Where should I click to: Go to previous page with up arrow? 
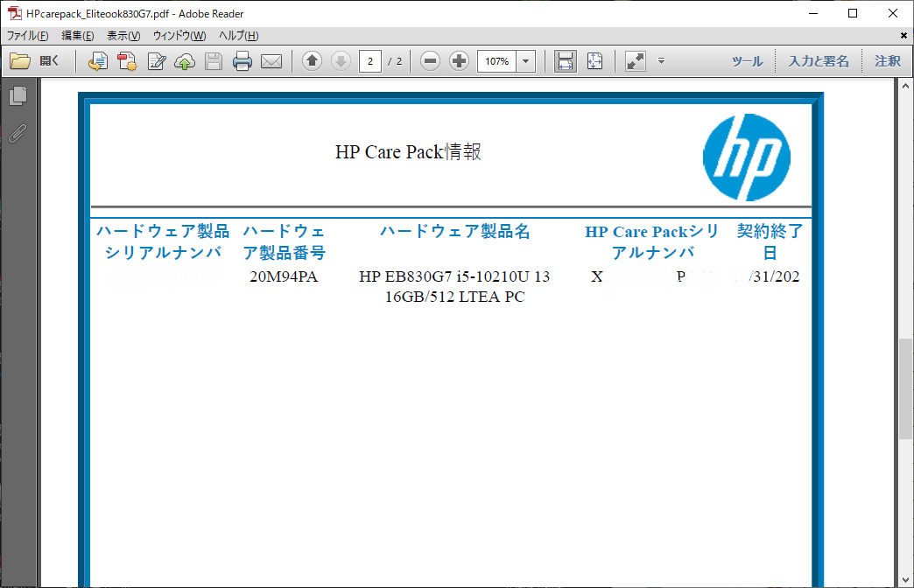click(x=313, y=61)
